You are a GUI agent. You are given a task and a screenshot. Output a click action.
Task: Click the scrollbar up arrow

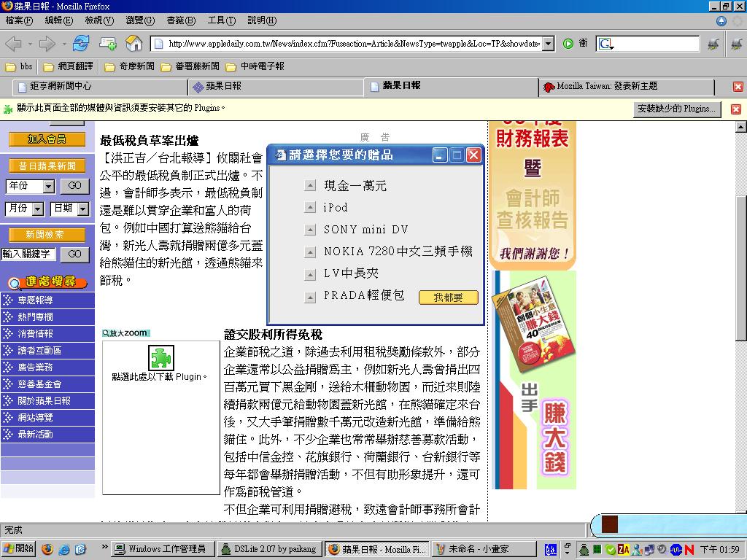click(741, 127)
